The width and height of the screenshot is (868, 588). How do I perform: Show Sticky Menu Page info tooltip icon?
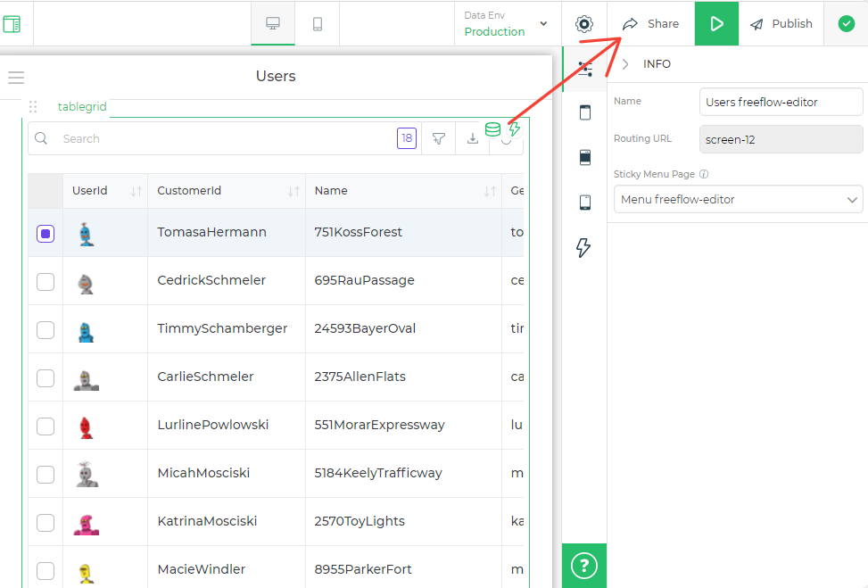coord(704,174)
